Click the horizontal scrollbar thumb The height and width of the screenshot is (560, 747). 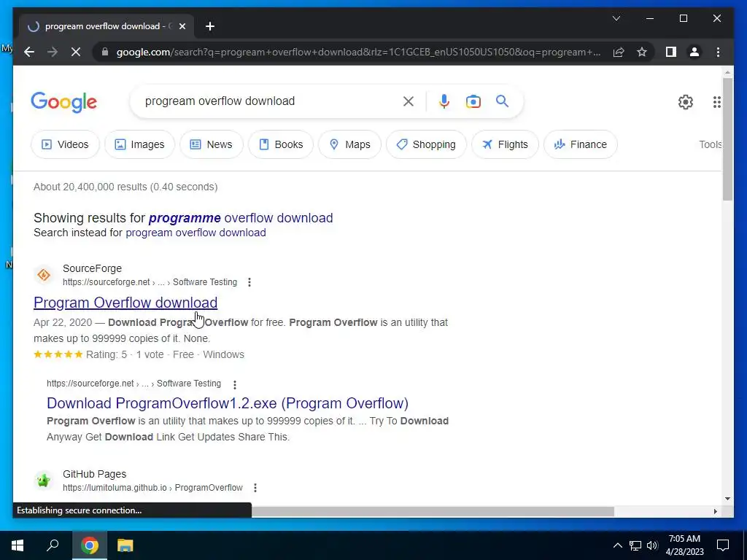433,511
